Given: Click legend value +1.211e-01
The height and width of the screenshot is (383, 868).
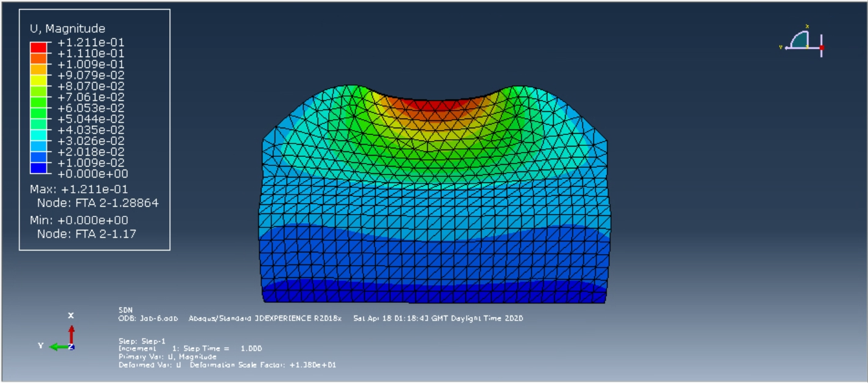Looking at the screenshot, I should (91, 43).
